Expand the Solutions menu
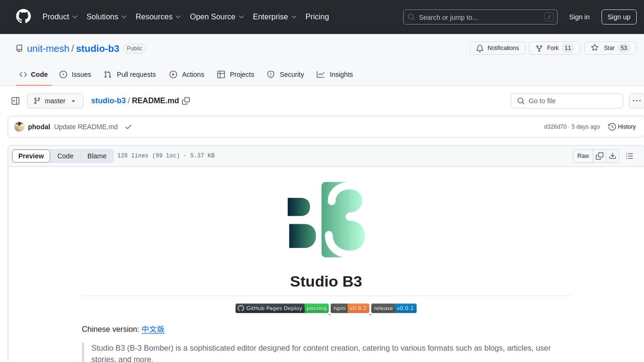The height and width of the screenshot is (362, 644). [x=107, y=17]
